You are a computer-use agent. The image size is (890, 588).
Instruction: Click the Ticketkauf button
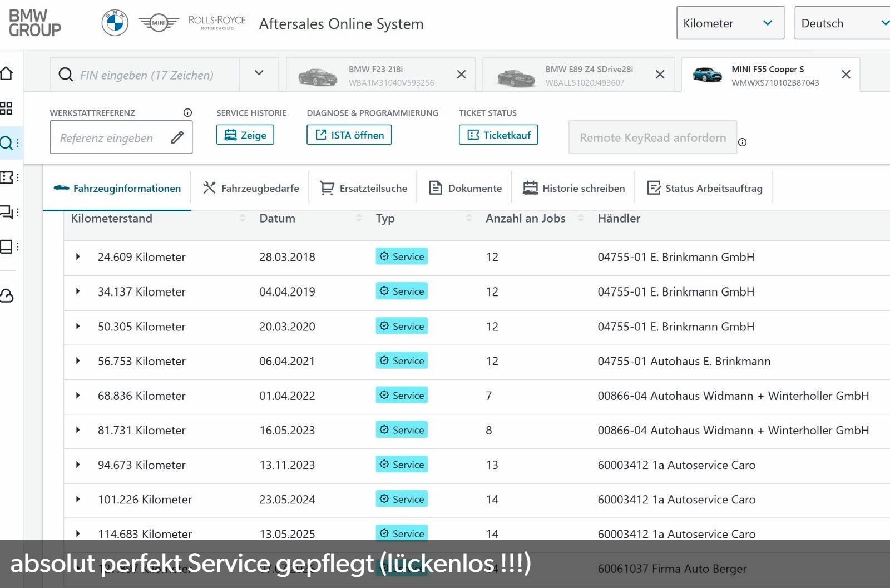[498, 135]
